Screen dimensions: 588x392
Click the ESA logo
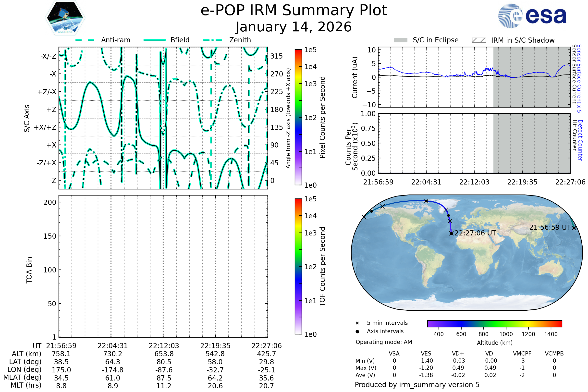pyautogui.click(x=532, y=16)
